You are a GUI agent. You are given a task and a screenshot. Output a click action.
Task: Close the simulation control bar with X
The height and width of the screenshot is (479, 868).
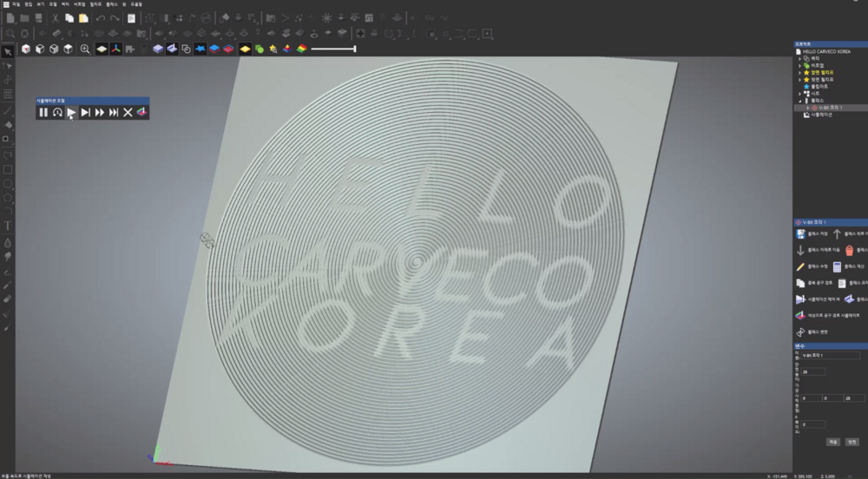tap(128, 112)
